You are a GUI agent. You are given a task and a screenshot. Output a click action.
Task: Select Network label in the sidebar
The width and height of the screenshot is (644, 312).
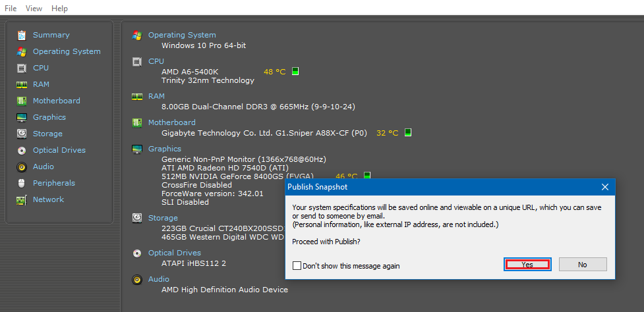[49, 199]
